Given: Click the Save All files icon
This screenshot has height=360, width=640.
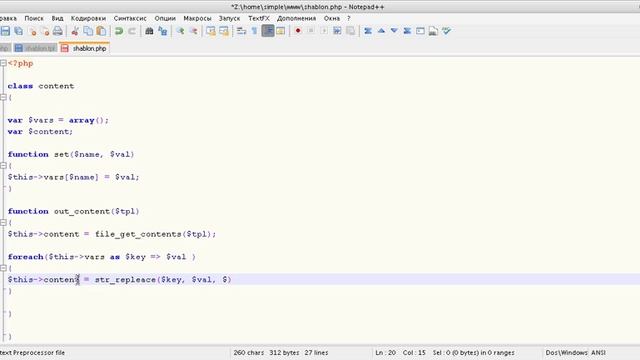Looking at the screenshot, I should coord(19,31).
